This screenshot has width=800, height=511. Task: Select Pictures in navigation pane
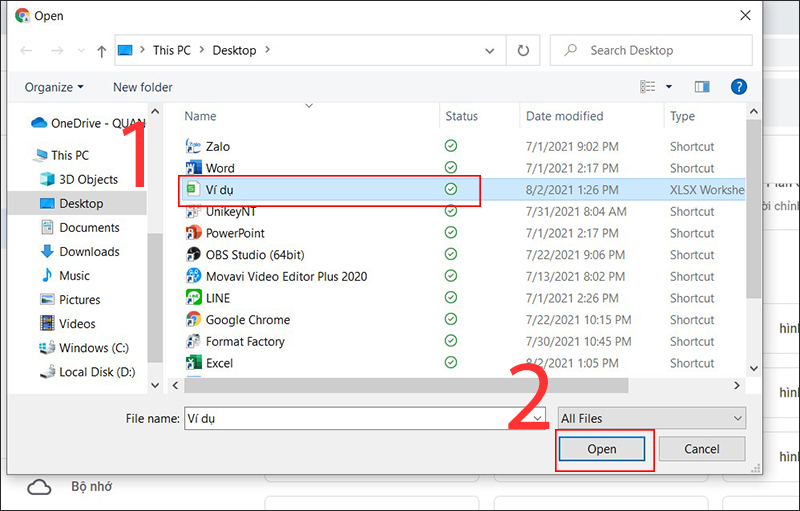coord(80,299)
